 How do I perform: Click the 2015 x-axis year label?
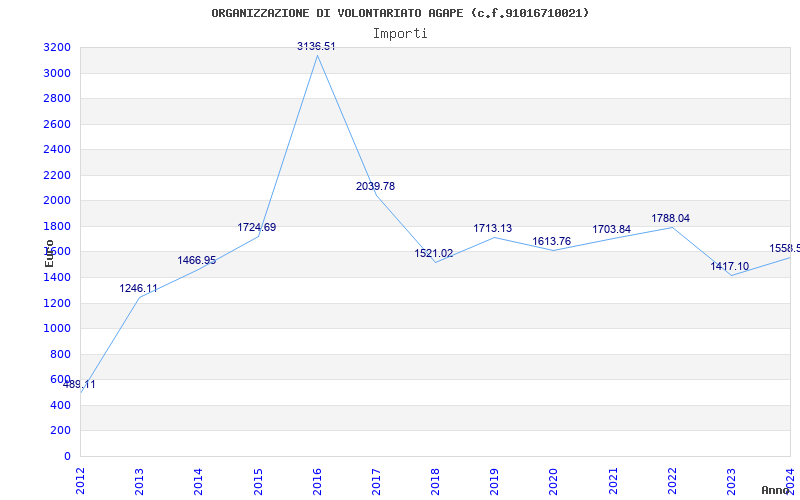(x=258, y=482)
